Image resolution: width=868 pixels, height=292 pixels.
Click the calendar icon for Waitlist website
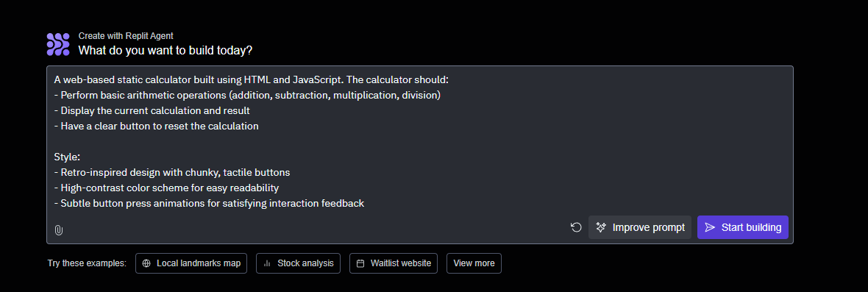[x=360, y=263]
